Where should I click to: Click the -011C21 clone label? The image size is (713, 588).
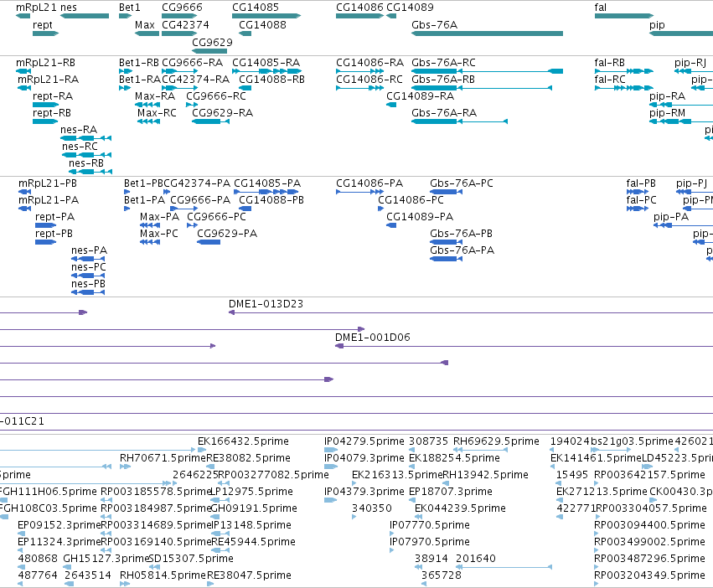[x=23, y=421]
